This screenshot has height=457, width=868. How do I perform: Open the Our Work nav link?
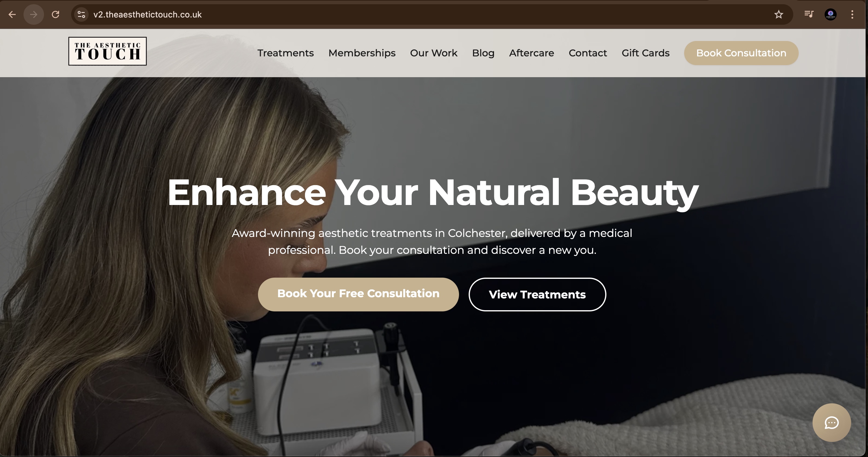click(434, 53)
